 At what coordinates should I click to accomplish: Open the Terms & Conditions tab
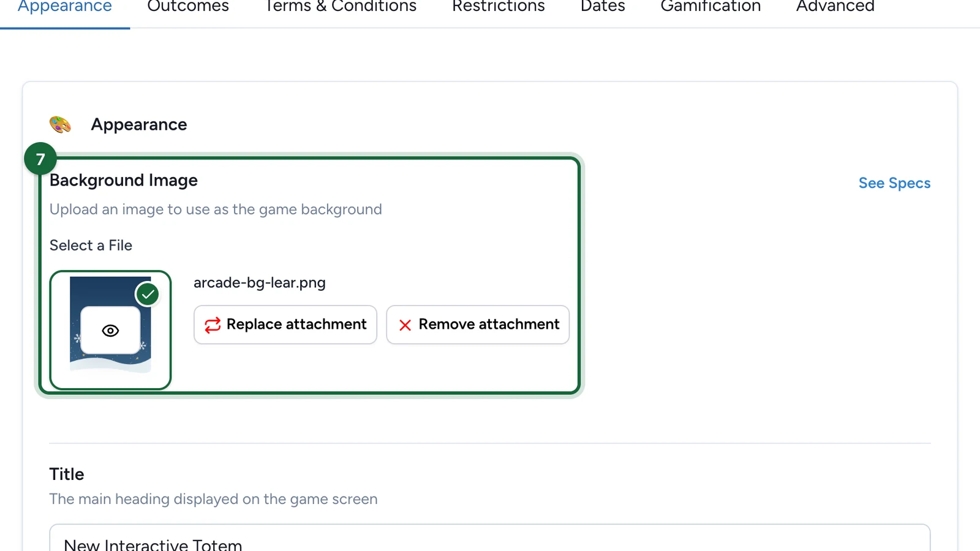point(341,7)
